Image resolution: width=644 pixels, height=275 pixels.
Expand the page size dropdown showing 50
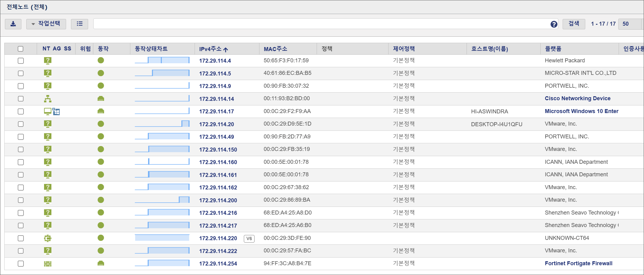pos(630,24)
